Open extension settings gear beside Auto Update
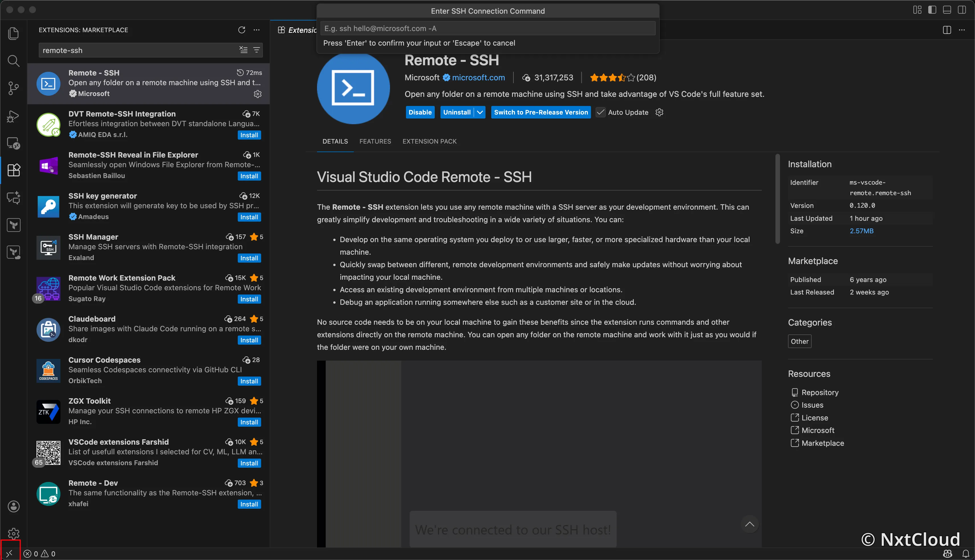Viewport: 975px width, 560px height. click(659, 112)
